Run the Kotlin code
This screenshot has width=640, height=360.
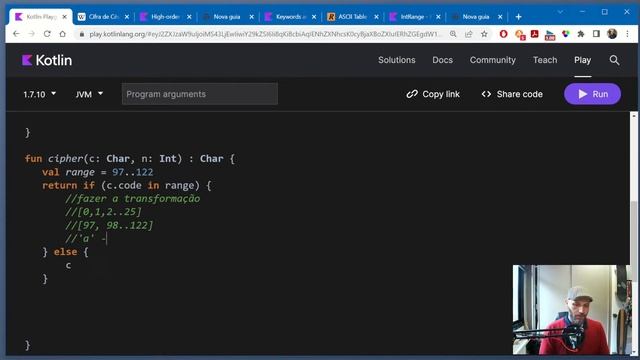(x=592, y=94)
